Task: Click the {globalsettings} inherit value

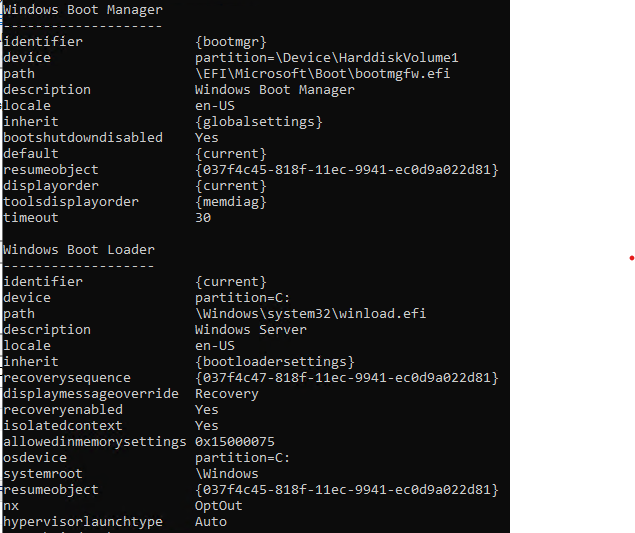Action: pyautogui.click(x=258, y=122)
